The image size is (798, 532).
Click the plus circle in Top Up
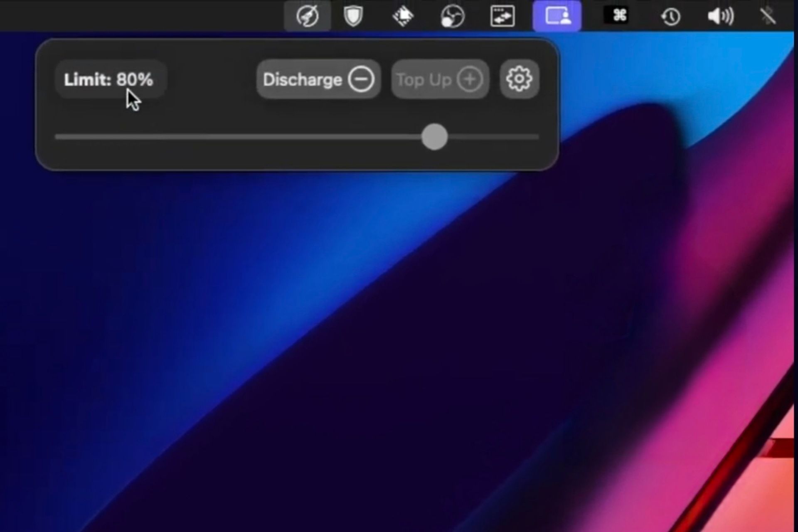click(x=470, y=79)
